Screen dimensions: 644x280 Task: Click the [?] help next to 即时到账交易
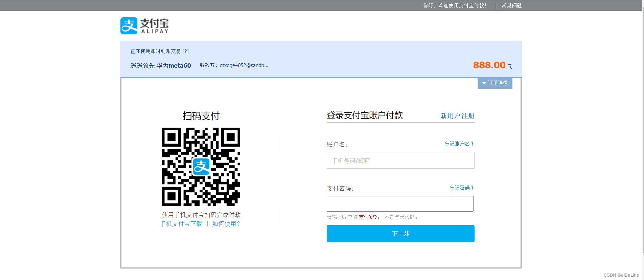coord(185,51)
